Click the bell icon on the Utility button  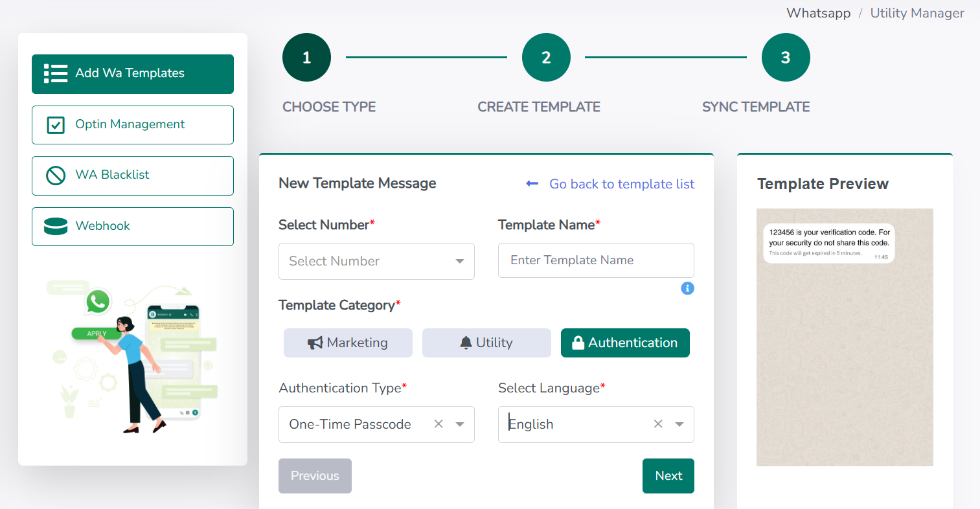click(466, 343)
